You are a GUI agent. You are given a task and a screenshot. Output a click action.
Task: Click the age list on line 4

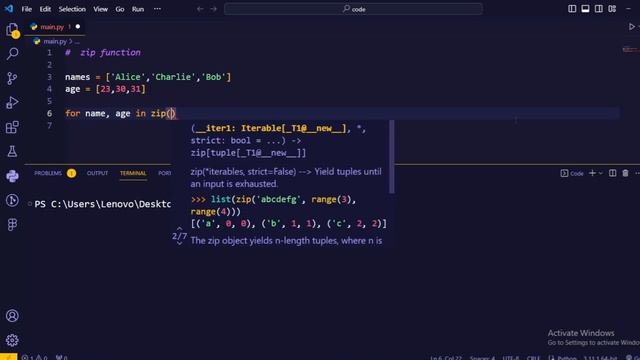[x=105, y=89]
